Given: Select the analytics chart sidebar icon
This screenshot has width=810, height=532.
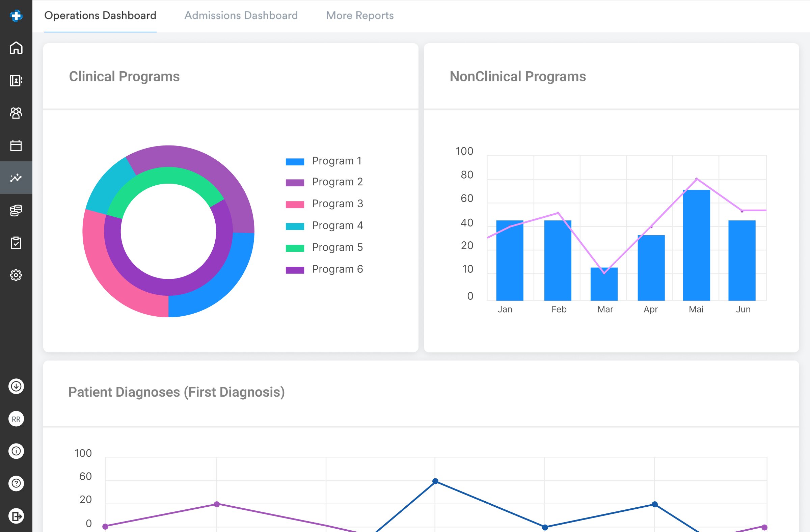Looking at the screenshot, I should coord(16,178).
